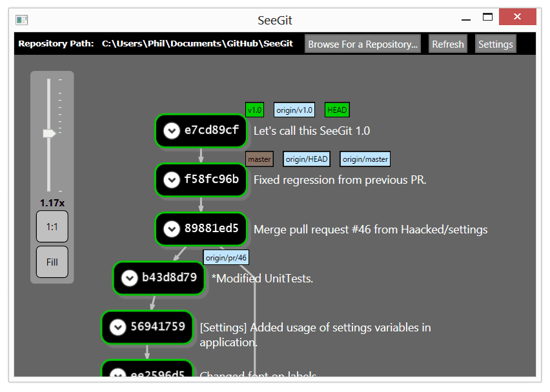This screenshot has width=550, height=392.
Task: Expand commit f58fc96b chevron
Action: (172, 180)
